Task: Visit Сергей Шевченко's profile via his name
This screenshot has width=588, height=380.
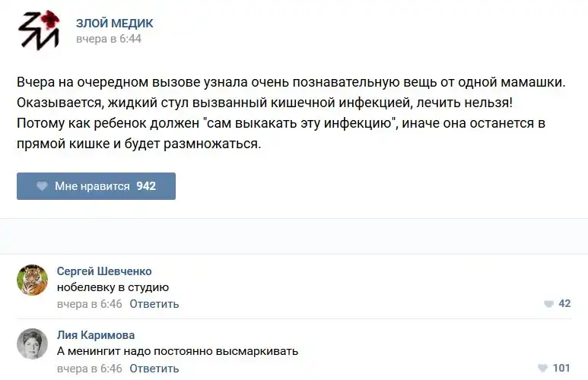Action: (104, 271)
